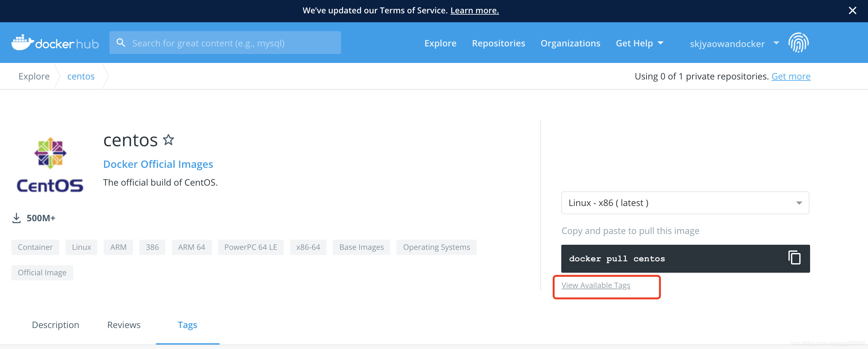Switch to the Reviews tab

pos(124,325)
